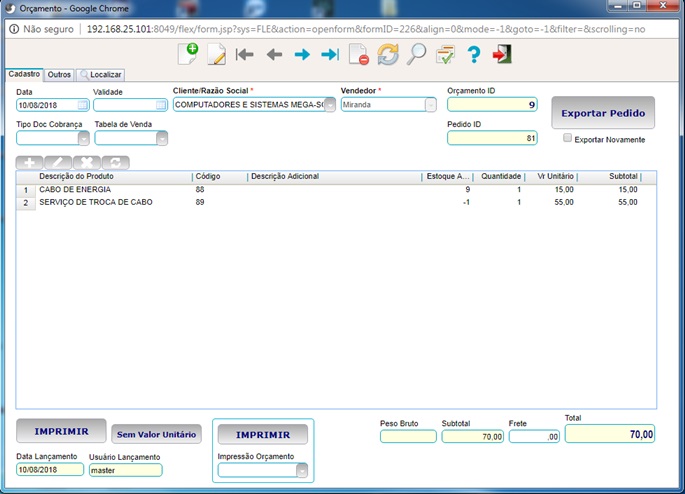The height and width of the screenshot is (494, 685).
Task: Go to previous record with gray arrow
Action: click(x=274, y=55)
